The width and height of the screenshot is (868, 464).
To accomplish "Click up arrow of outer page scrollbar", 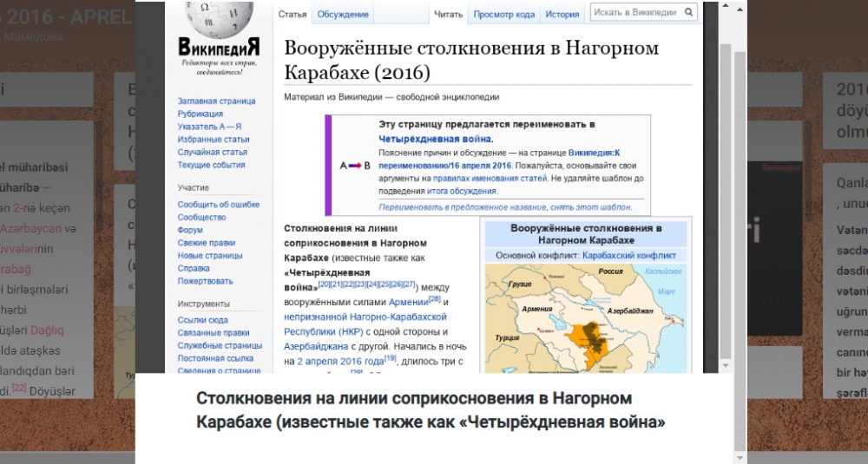I will (x=740, y=9).
